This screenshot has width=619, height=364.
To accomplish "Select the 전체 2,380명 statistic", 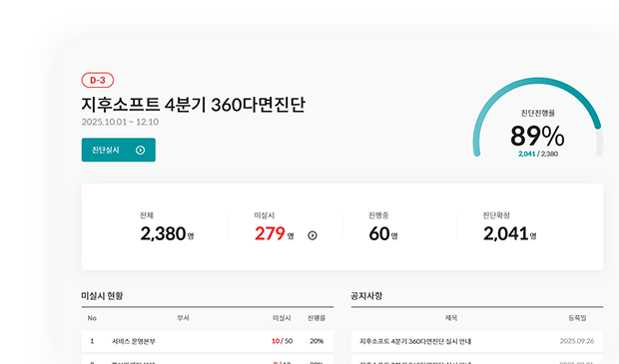I will click(x=167, y=227).
